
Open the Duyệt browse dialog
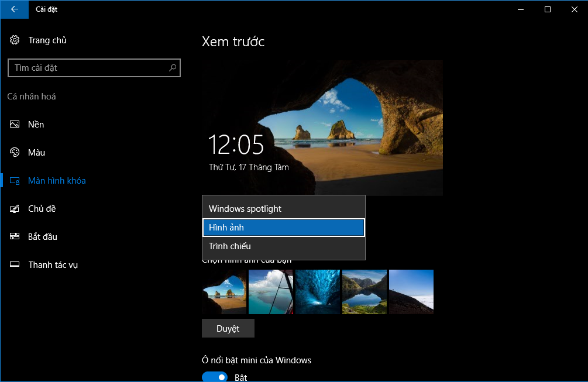[x=228, y=328]
